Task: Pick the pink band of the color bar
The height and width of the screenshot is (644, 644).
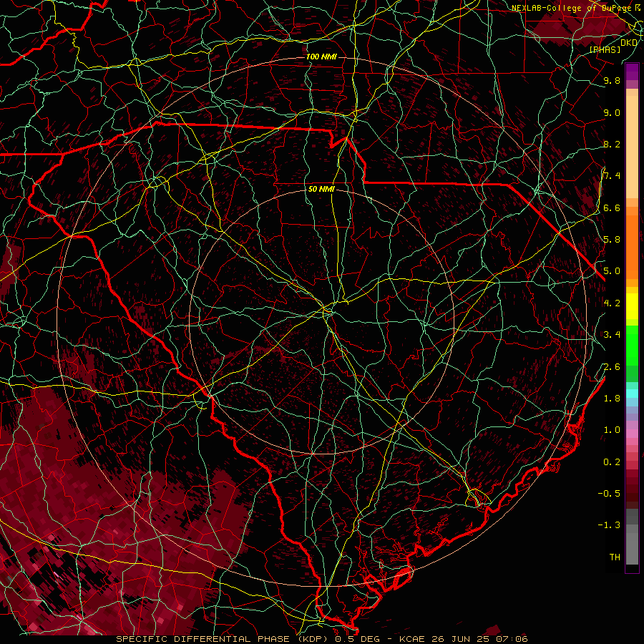Action: pos(632,434)
